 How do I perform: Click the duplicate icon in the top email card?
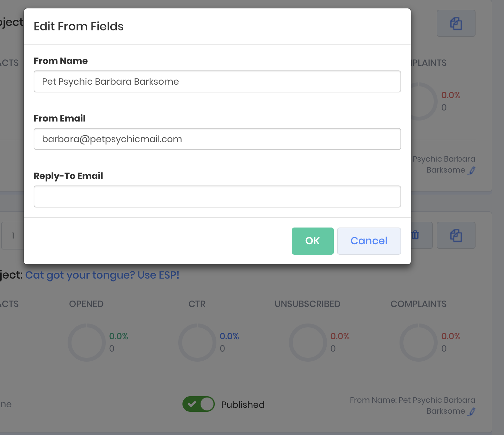point(456,24)
